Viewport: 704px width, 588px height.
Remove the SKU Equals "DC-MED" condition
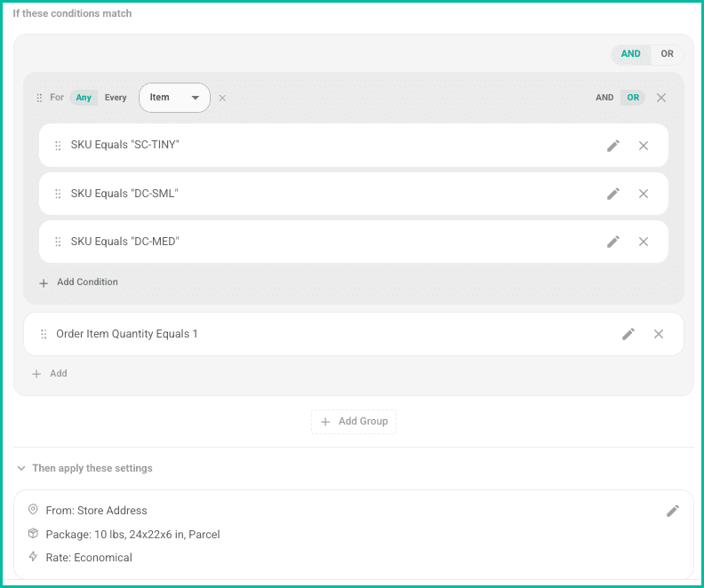pyautogui.click(x=644, y=242)
